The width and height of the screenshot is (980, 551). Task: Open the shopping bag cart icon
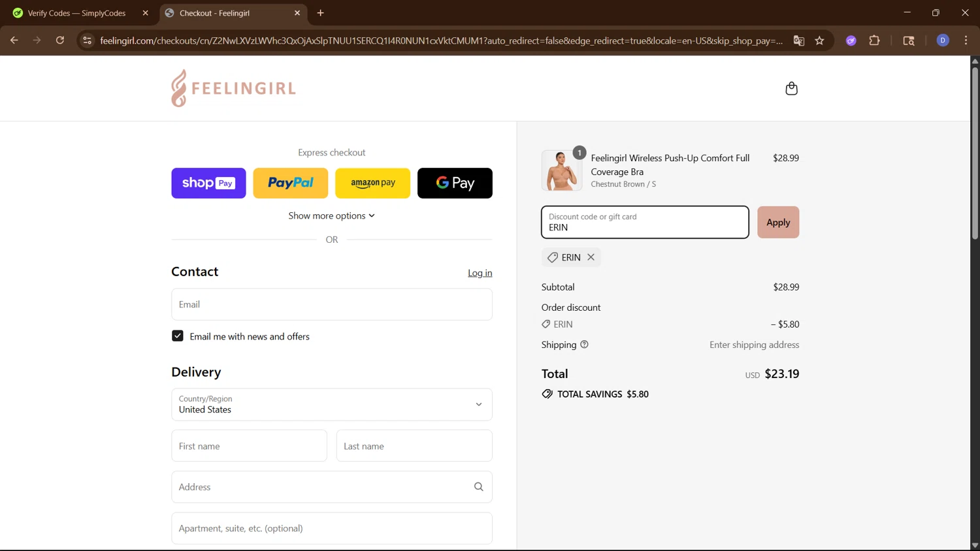[x=791, y=88]
